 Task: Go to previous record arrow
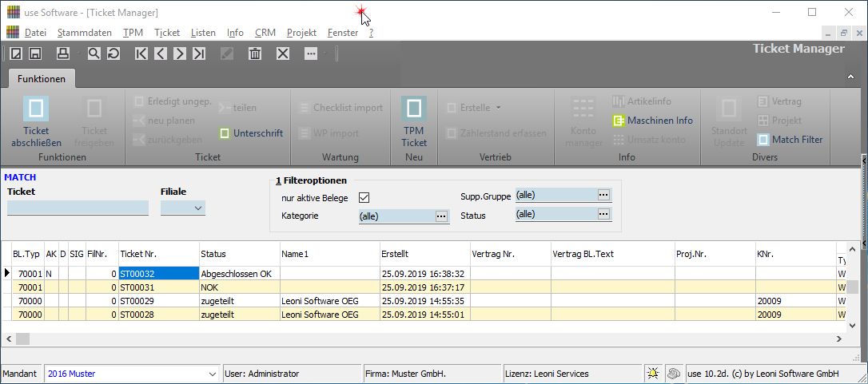click(x=161, y=53)
